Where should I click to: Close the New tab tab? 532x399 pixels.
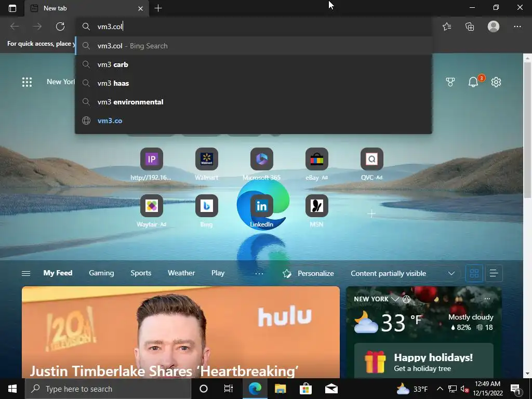(140, 8)
